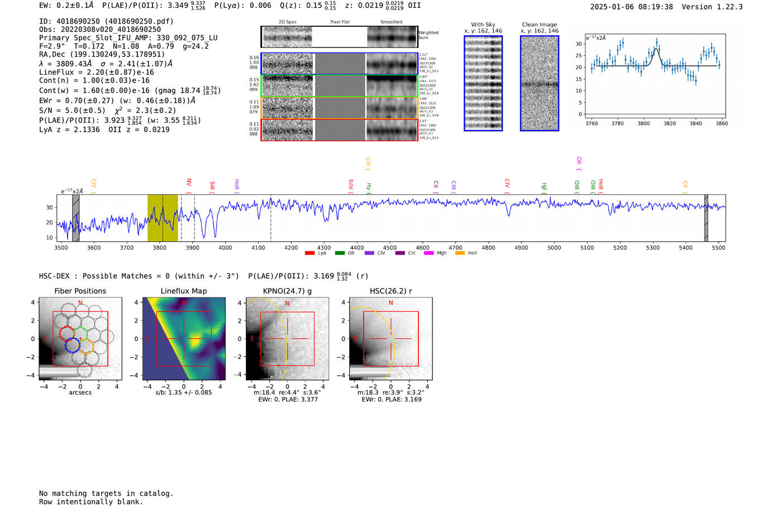The image size is (782, 532).
Task: Click the green OII legend swatch
Action: pyautogui.click(x=340, y=253)
